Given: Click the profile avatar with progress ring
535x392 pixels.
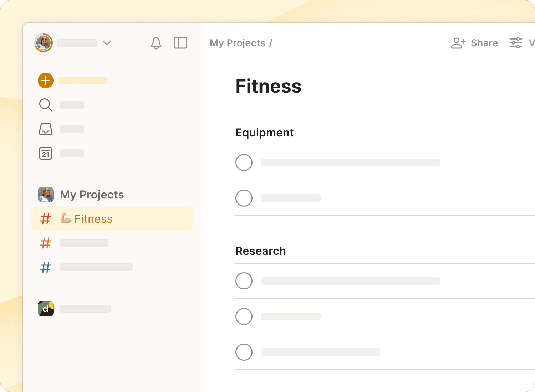Looking at the screenshot, I should [x=44, y=43].
